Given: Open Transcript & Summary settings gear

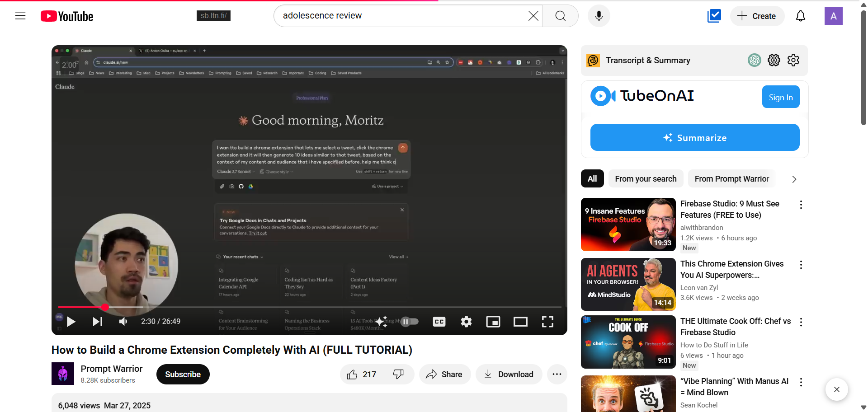Looking at the screenshot, I should 793,60.
